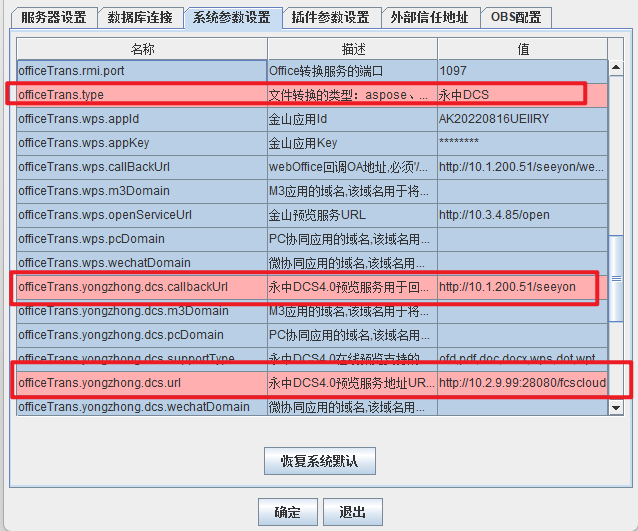Select the 永中DCS value cell

523,95
